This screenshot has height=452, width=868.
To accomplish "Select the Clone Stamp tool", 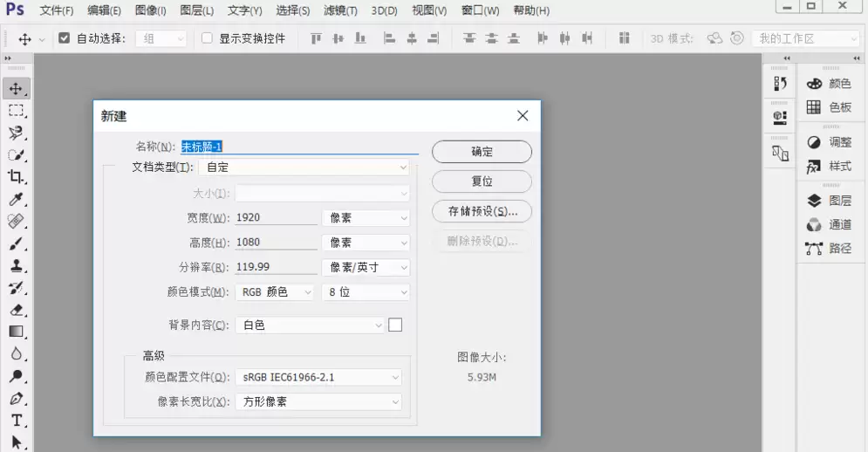I will tap(16, 265).
